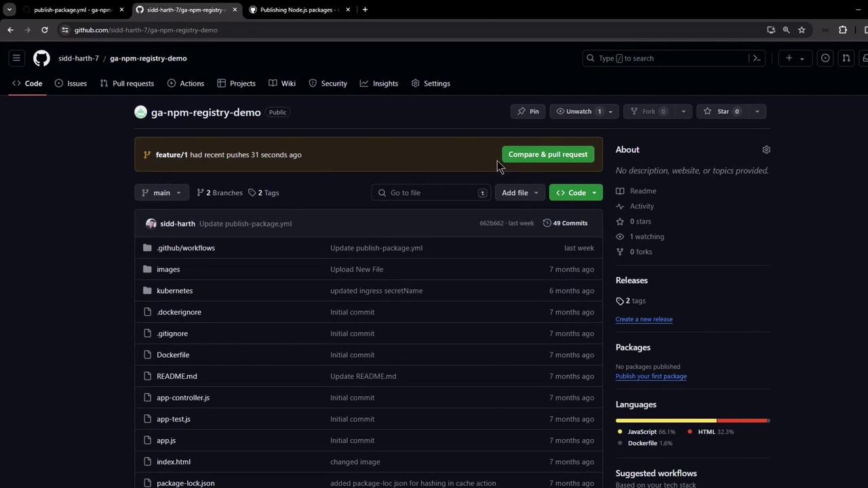
Task: Go to the GitHub homepage logo
Action: point(41,58)
